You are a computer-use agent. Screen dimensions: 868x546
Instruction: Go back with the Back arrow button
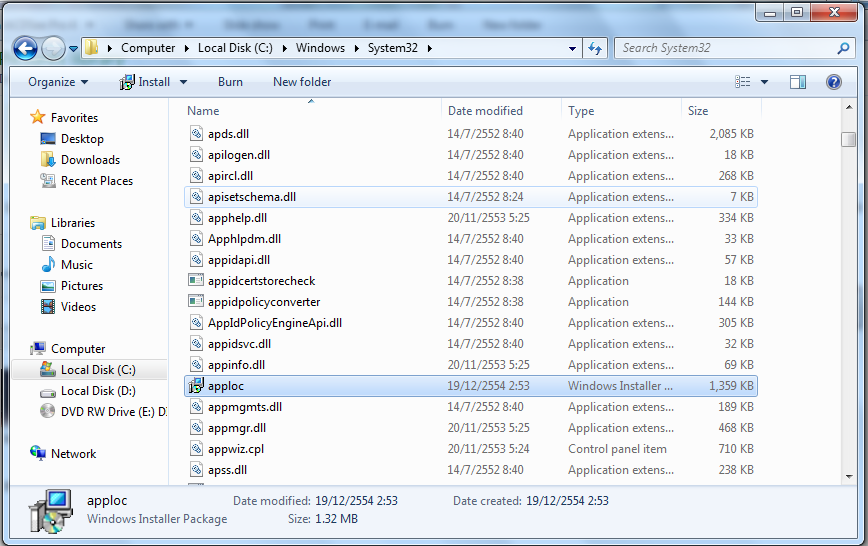click(x=25, y=49)
